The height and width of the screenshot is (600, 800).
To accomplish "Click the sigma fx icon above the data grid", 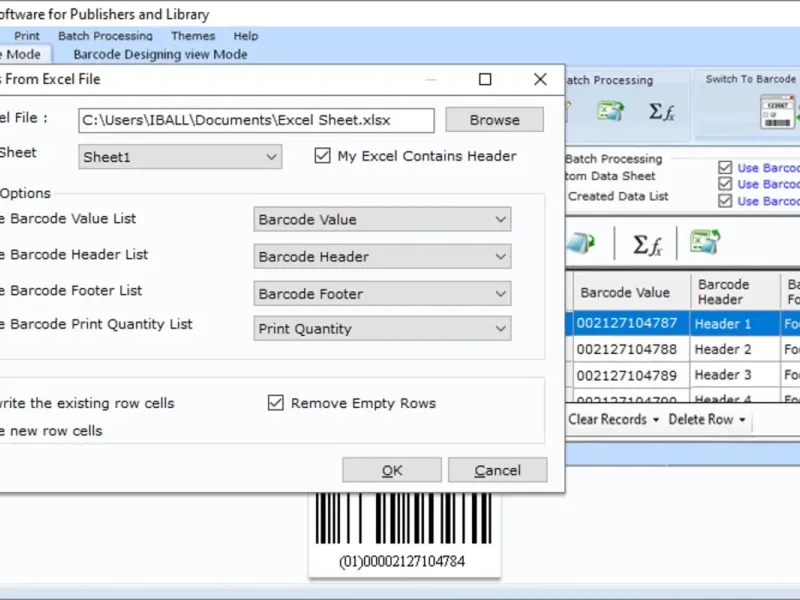I will (647, 244).
